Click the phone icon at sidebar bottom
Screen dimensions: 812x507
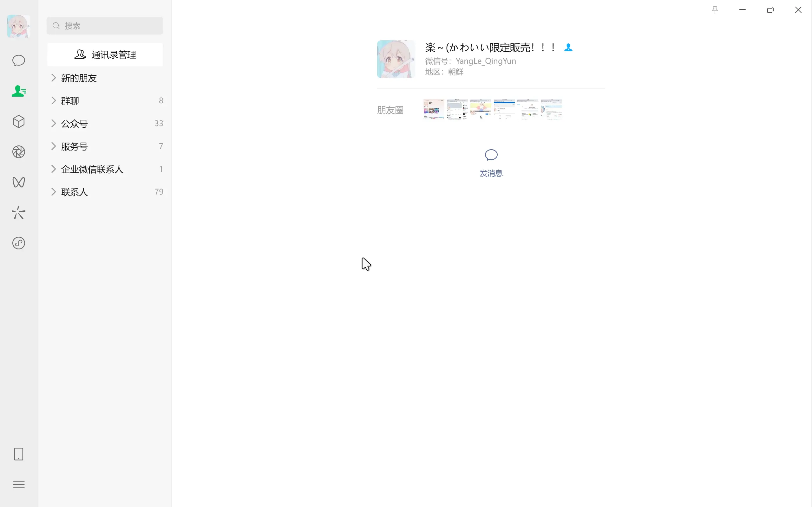tap(18, 454)
